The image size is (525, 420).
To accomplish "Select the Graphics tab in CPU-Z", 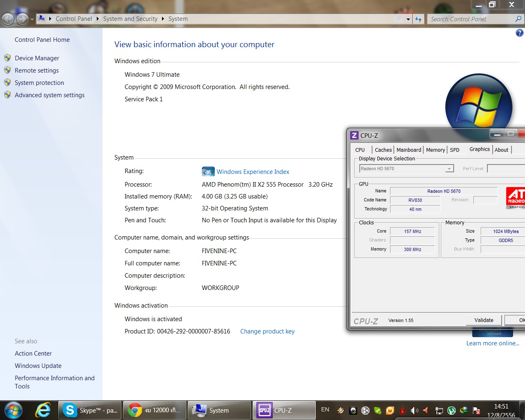I will click(479, 149).
